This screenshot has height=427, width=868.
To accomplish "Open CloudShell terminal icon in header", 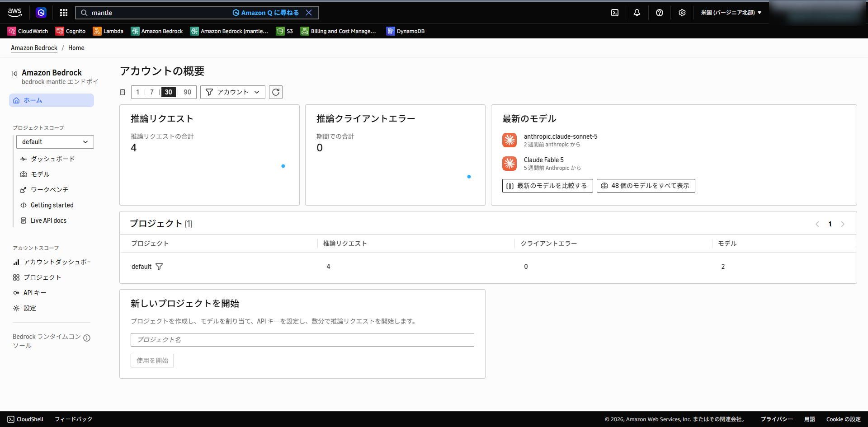I will click(615, 13).
